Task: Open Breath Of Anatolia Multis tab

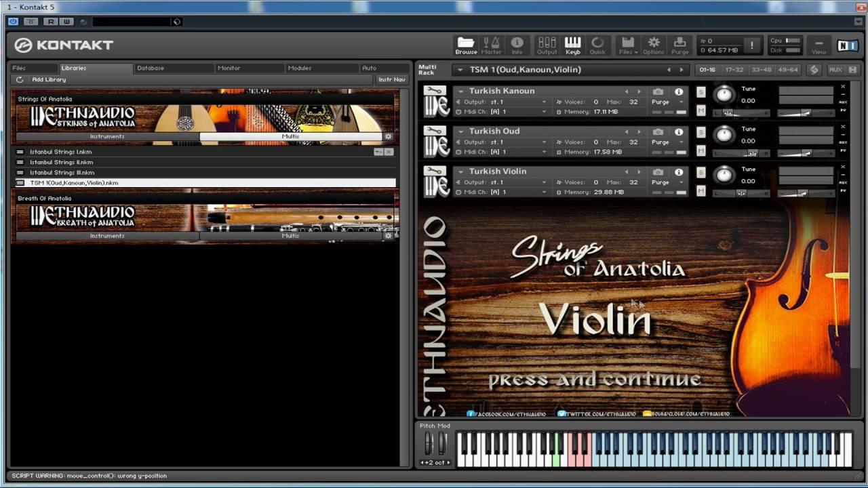Action: tap(290, 236)
